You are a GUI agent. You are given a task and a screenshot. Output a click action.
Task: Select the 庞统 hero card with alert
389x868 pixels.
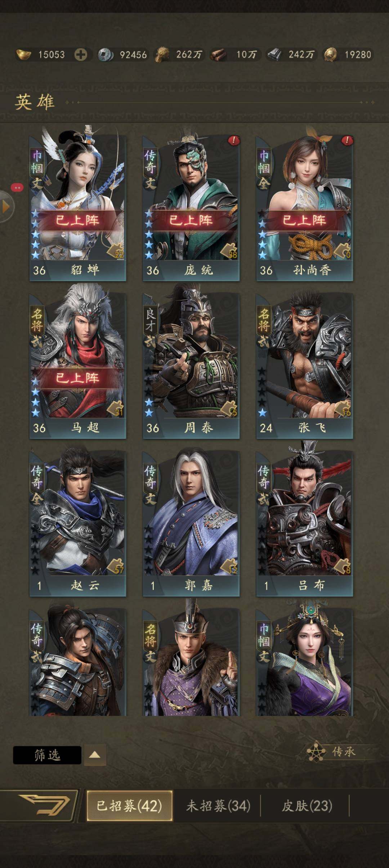191,208
